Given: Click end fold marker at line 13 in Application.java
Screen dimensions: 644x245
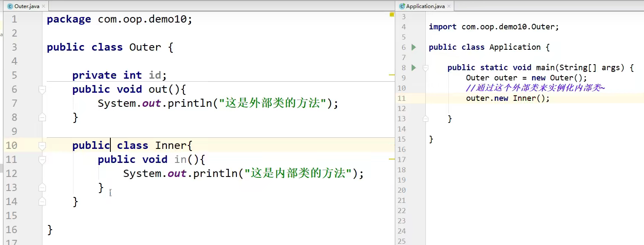Looking at the screenshot, I should pos(425,119).
